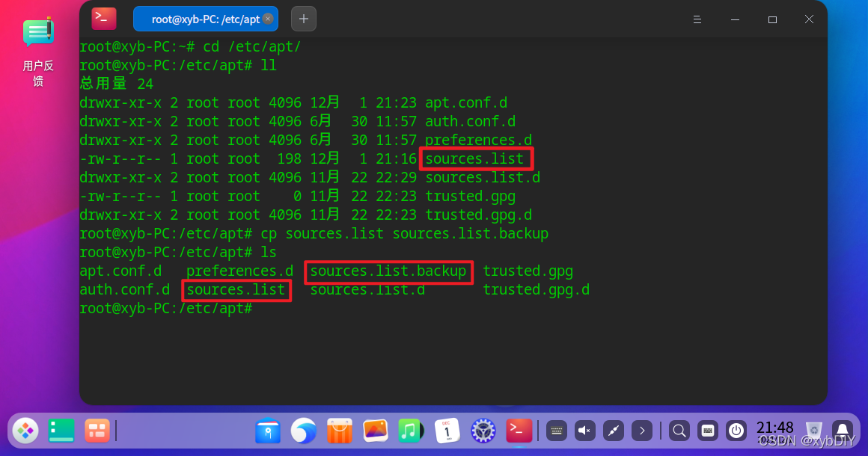868x456 pixels.
Task: Click auth.conf.d in the ll listing
Action: pos(470,122)
